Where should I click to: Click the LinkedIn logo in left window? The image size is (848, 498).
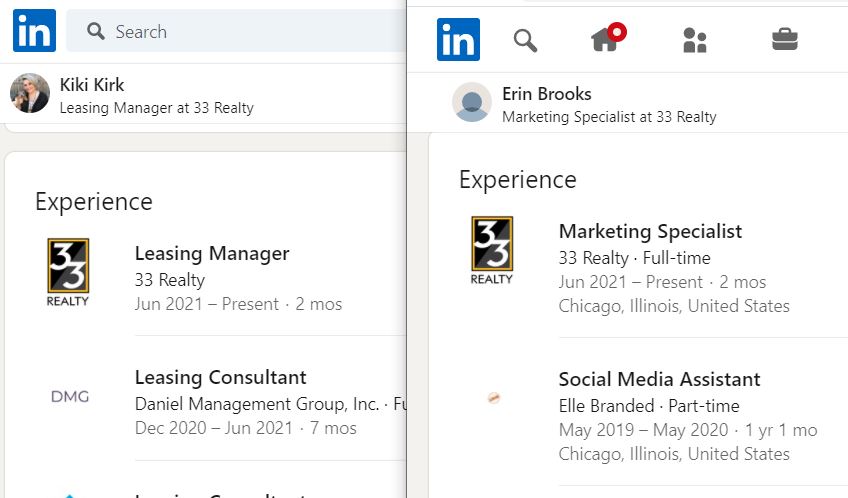pos(34,31)
